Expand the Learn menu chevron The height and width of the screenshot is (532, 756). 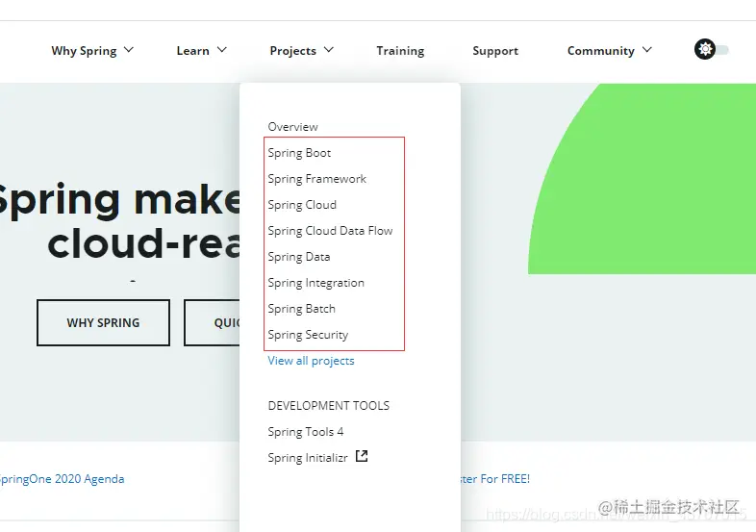tap(222, 50)
